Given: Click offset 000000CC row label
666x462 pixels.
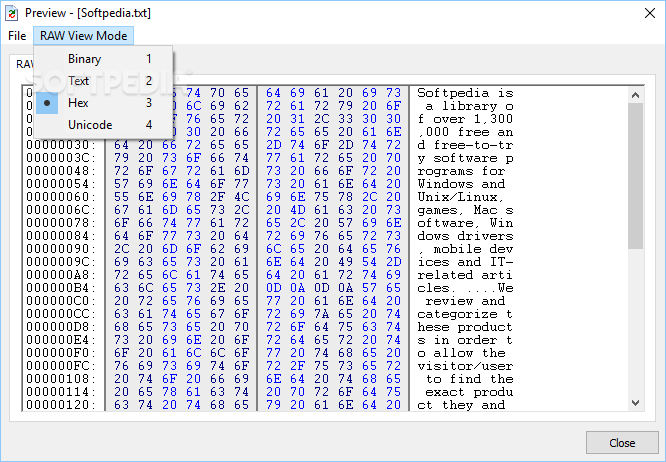Looking at the screenshot, I should click(61, 314).
